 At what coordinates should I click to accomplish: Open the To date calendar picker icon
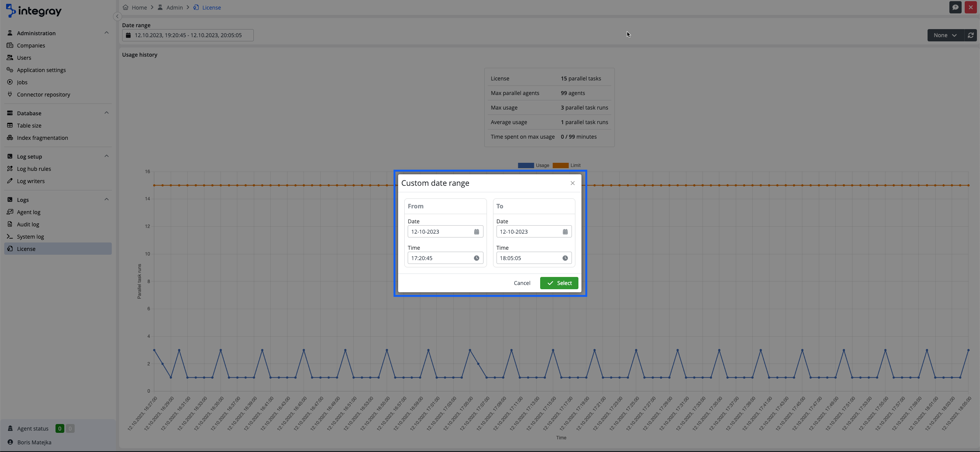click(x=565, y=232)
